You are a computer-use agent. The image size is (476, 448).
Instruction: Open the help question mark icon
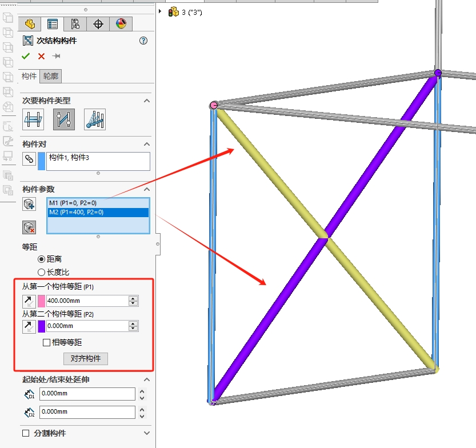(x=143, y=41)
